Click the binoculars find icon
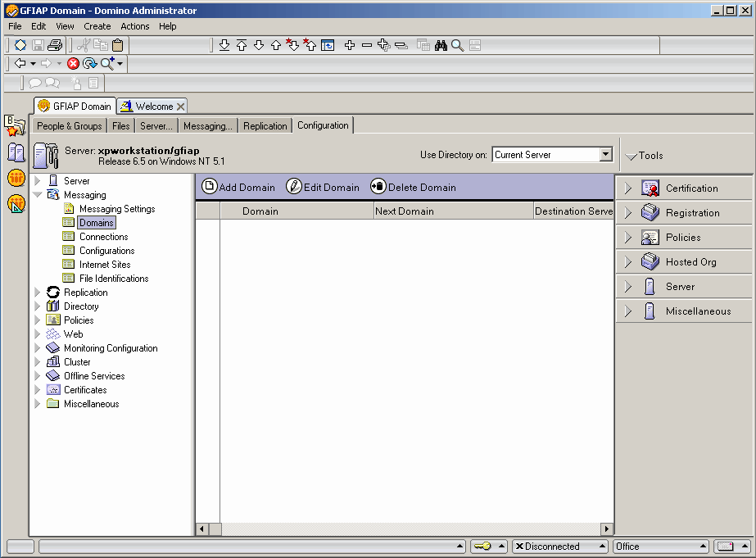This screenshot has height=558, width=756. coord(441,45)
